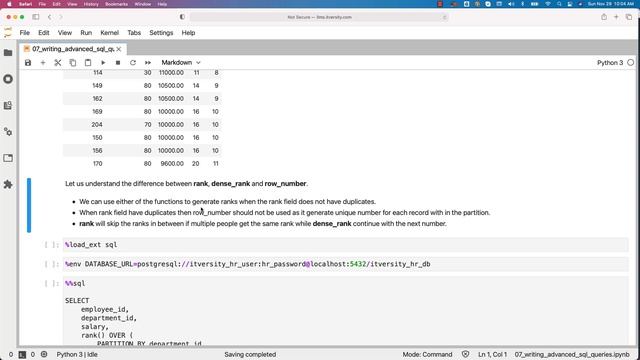Viewport: 640px width, 360px height.
Task: Click the Saving completed status text
Action: [x=250, y=354]
